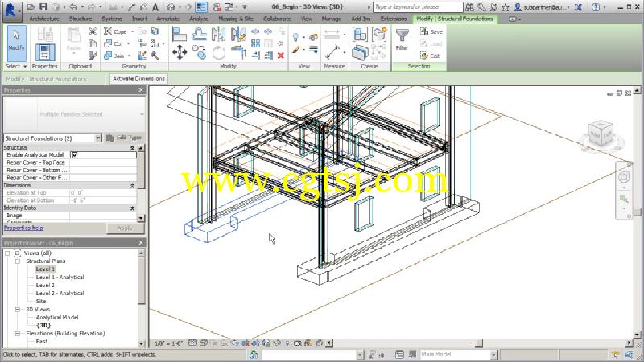Click the keyword search input field
This screenshot has height=362, width=644.
418,7
